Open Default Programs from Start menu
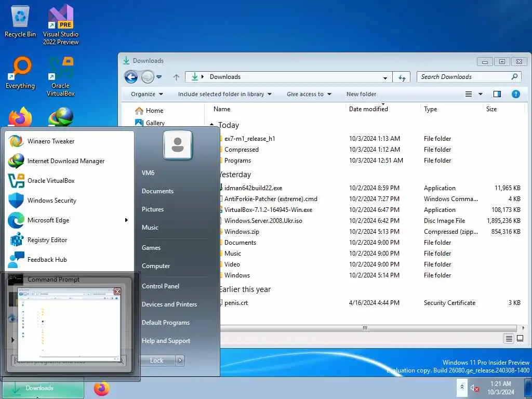 tap(166, 322)
